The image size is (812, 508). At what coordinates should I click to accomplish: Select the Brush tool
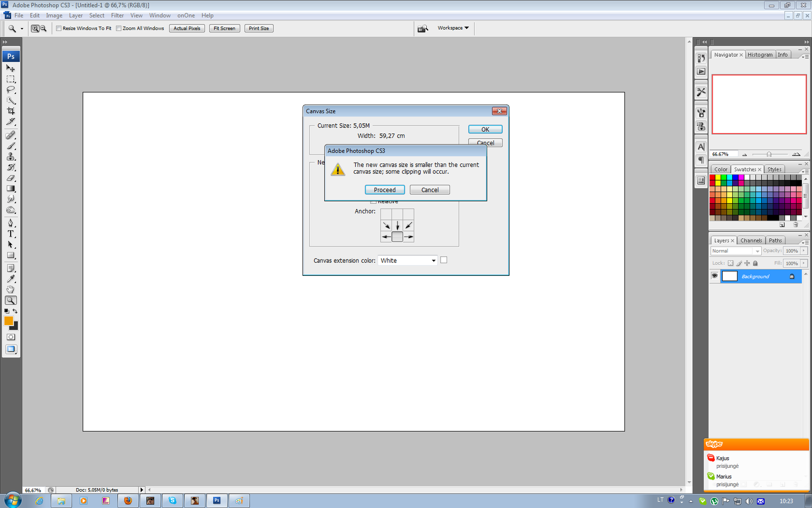click(11, 146)
